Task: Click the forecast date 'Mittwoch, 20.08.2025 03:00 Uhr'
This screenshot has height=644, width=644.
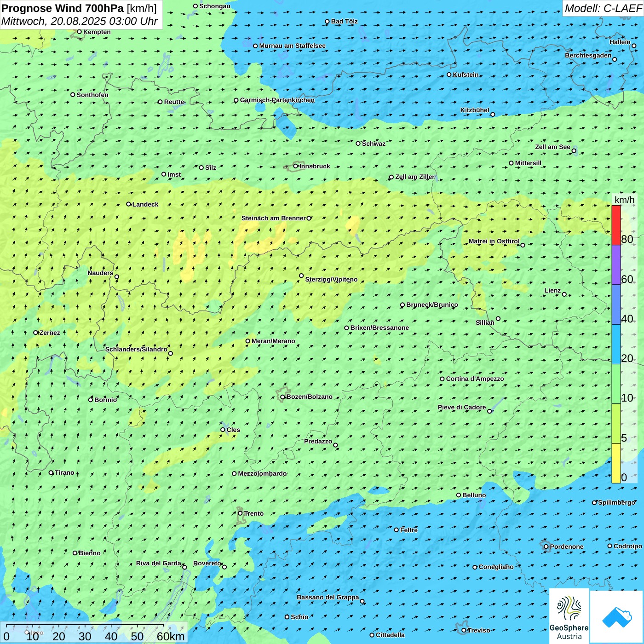Action: [x=80, y=21]
